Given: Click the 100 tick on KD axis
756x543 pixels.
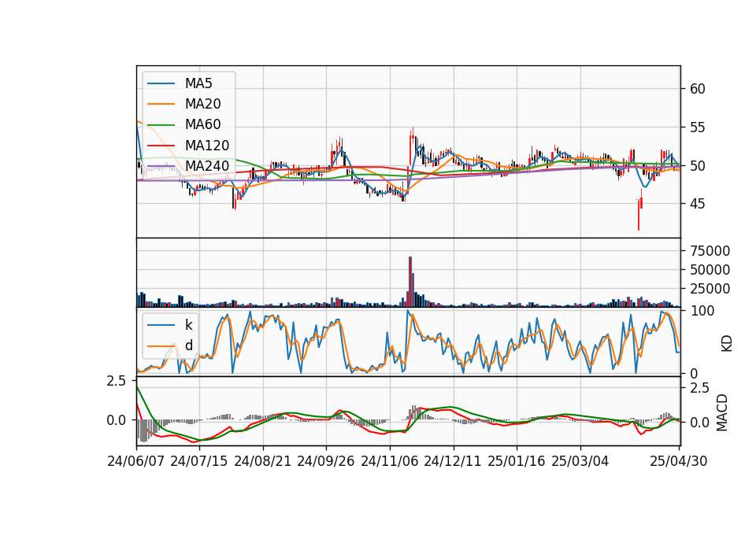Looking at the screenshot, I should pyautogui.click(x=702, y=311).
